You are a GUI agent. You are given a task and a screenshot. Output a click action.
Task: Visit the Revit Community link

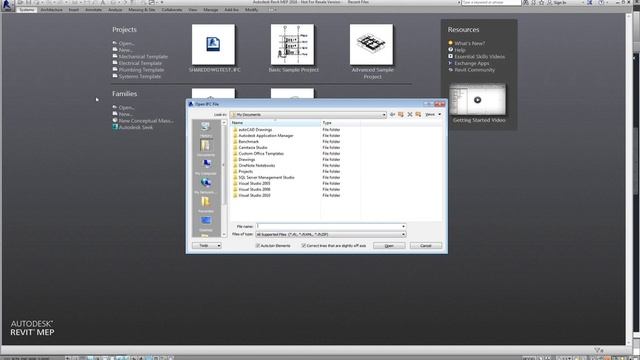(474, 70)
